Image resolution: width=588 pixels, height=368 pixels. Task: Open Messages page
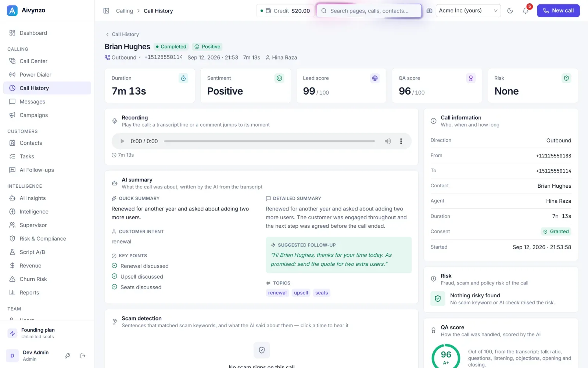pyautogui.click(x=47, y=102)
